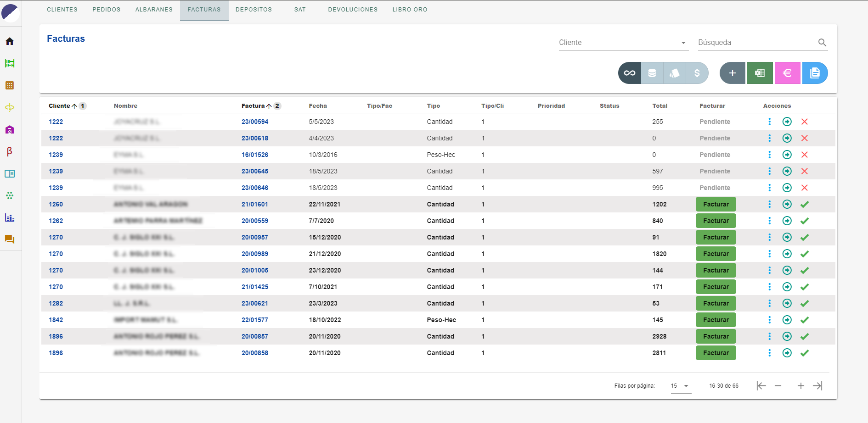The image size is (868, 423).
Task: Open the orange grid sidebar icon
Action: [x=10, y=85]
